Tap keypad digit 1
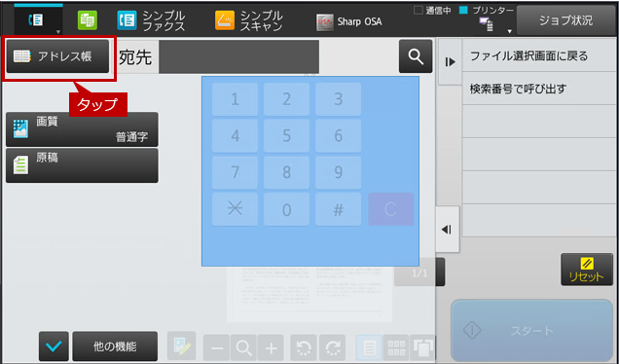The height and width of the screenshot is (364, 619). pos(235,99)
